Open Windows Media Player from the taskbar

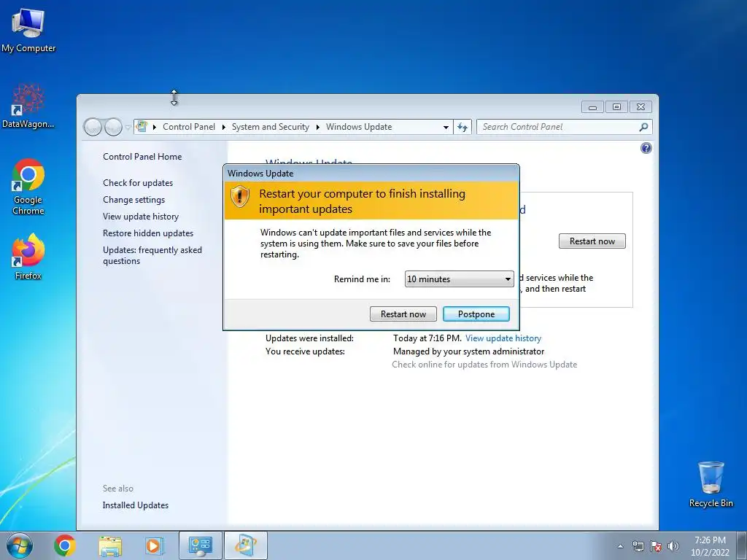point(154,545)
